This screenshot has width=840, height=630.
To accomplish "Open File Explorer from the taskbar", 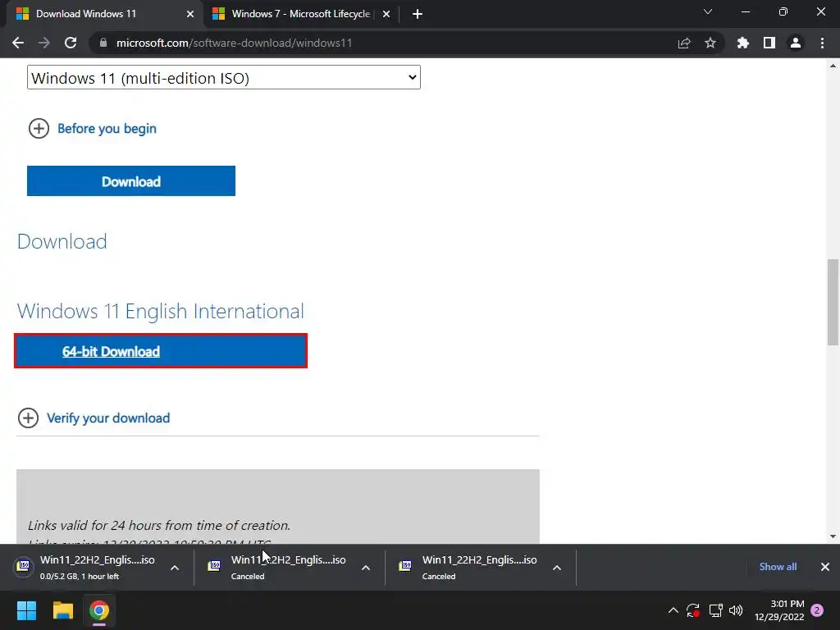I will coord(62,610).
